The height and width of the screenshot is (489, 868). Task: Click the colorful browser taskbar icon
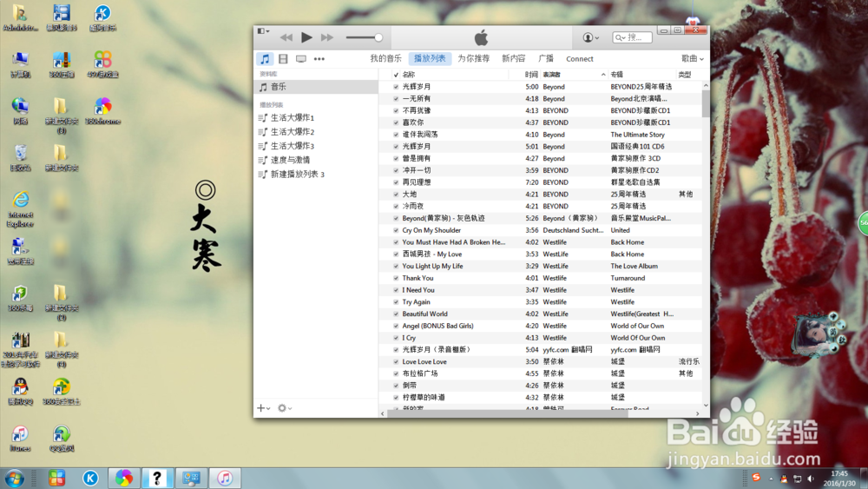(124, 478)
